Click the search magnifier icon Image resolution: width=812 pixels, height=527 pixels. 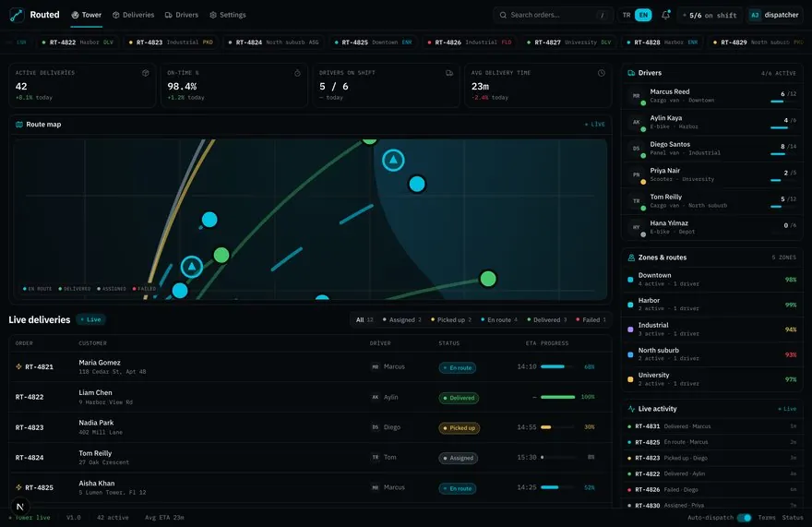[503, 15]
